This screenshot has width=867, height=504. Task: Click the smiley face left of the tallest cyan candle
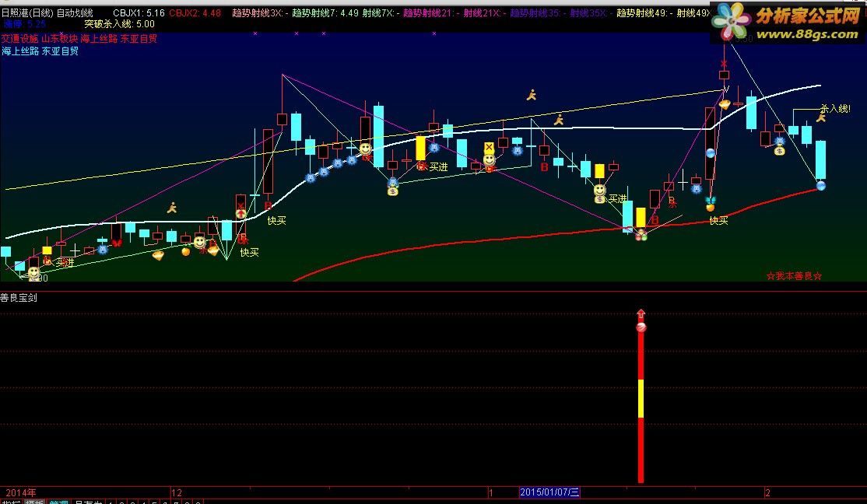365,148
